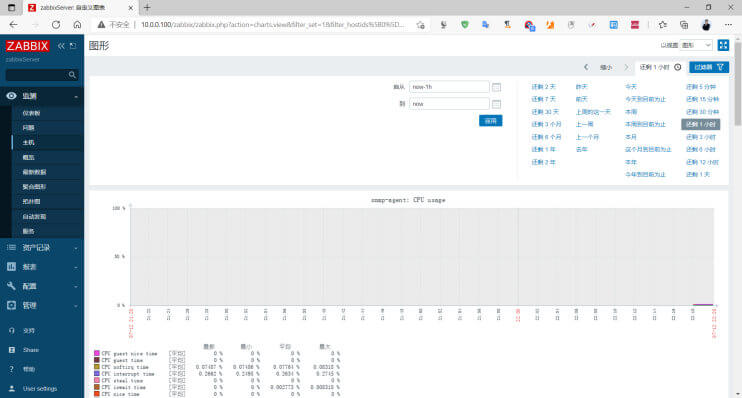The image size is (742, 398).
Task: Expand the 管理 menu section
Action: (76, 306)
